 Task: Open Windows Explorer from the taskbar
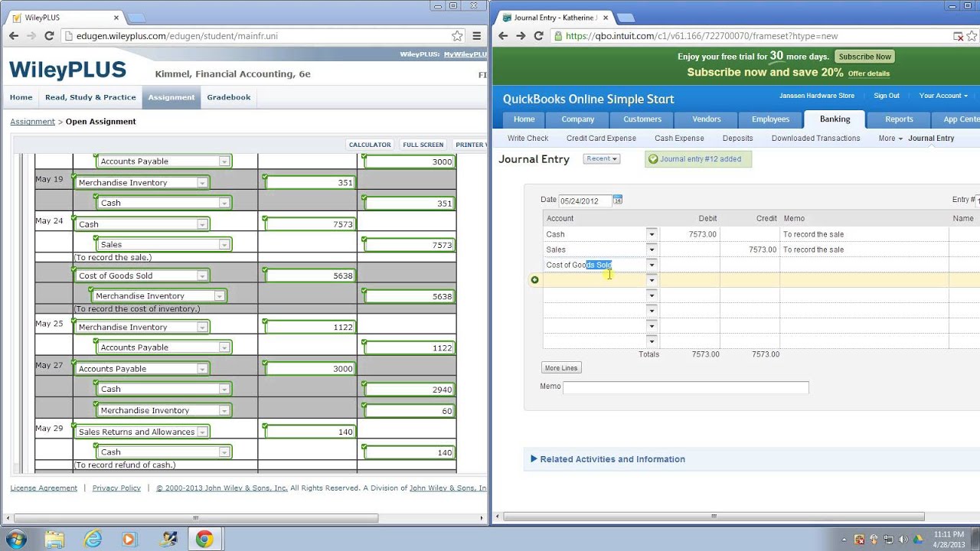tap(56, 539)
